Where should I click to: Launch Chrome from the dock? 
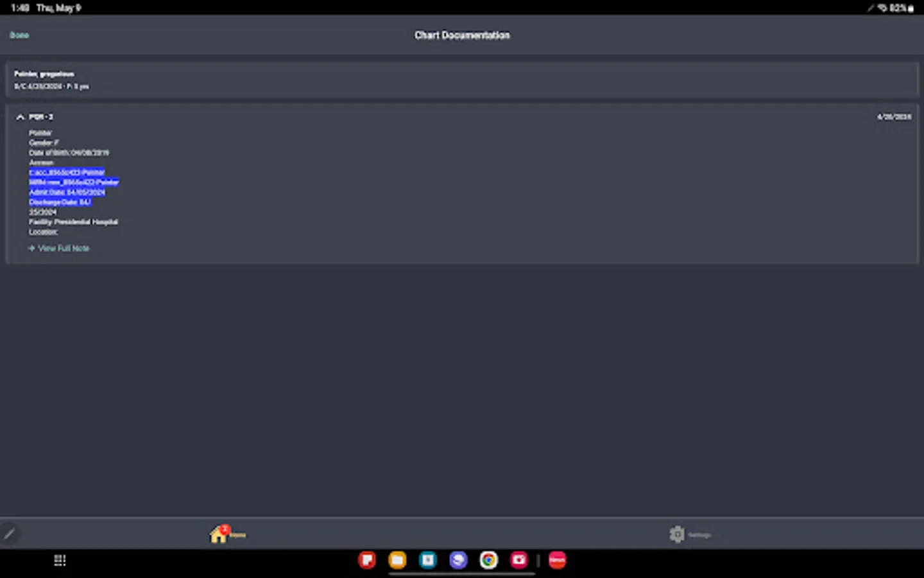[x=488, y=560]
